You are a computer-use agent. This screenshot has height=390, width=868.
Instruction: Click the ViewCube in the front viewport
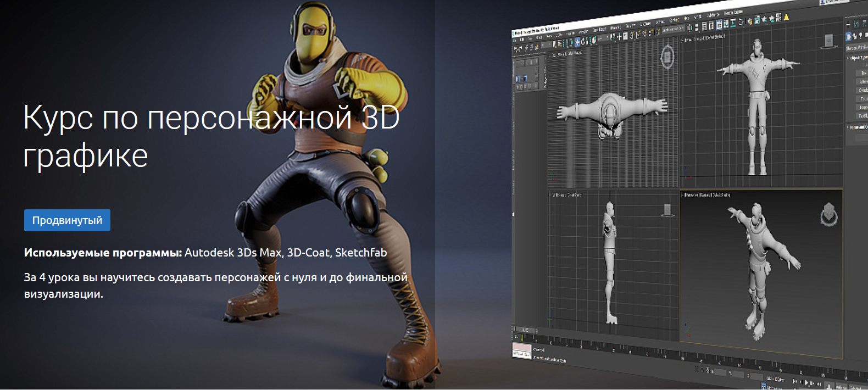pos(828,41)
